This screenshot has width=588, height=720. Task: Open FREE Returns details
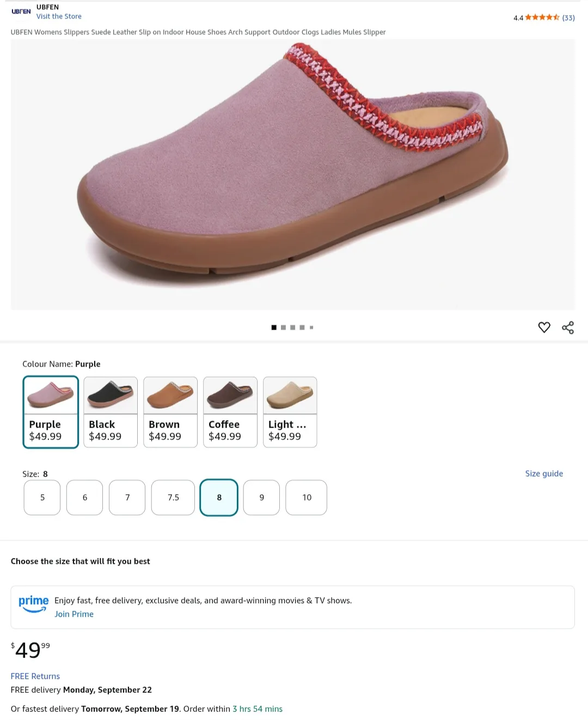pos(35,676)
